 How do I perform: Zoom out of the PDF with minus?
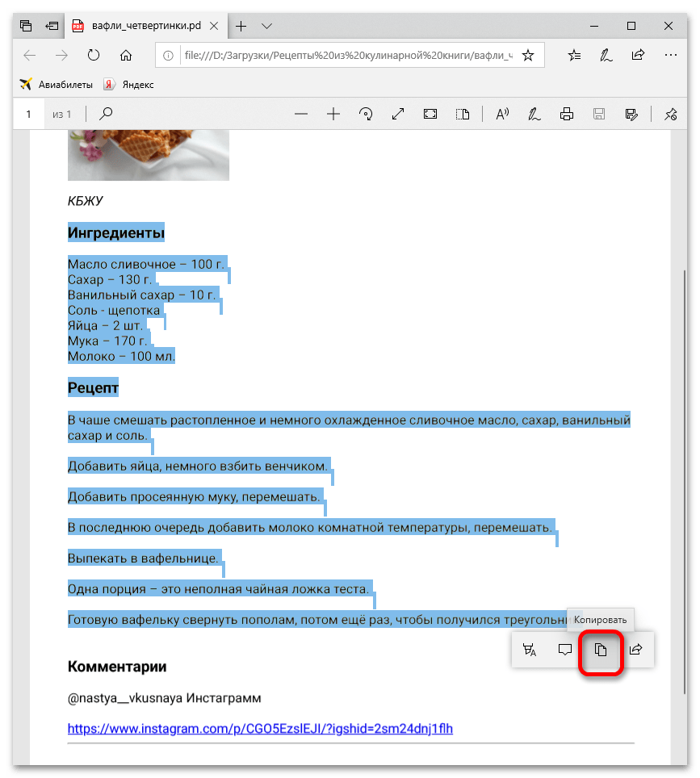[x=301, y=114]
